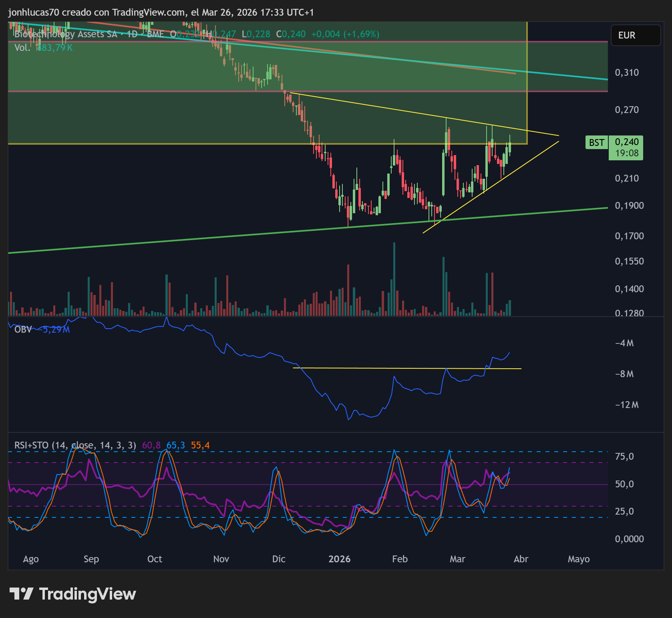The image size is (672, 618).
Task: Click the Mayo label on time axis
Action: (x=579, y=559)
